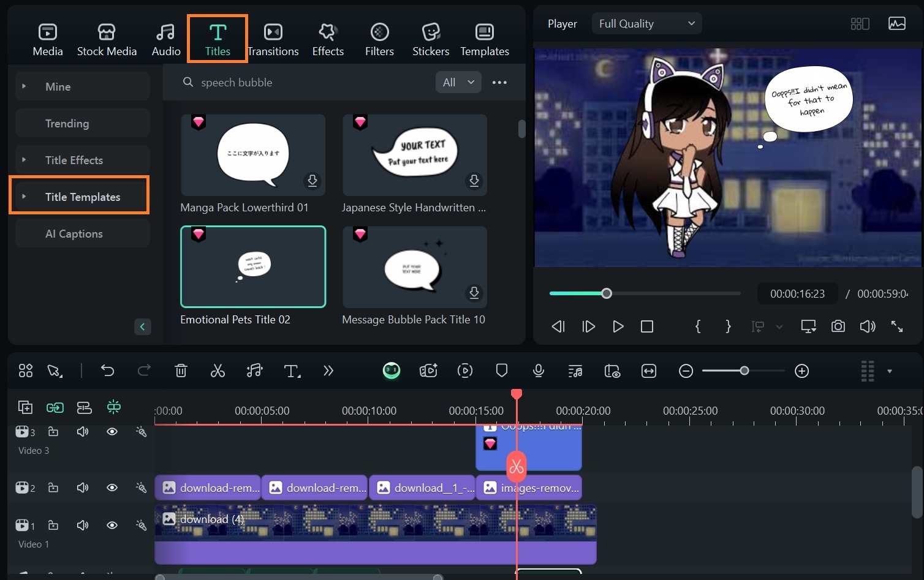The width and height of the screenshot is (924, 580).
Task: Collapse the titles sidebar panel
Action: click(142, 326)
